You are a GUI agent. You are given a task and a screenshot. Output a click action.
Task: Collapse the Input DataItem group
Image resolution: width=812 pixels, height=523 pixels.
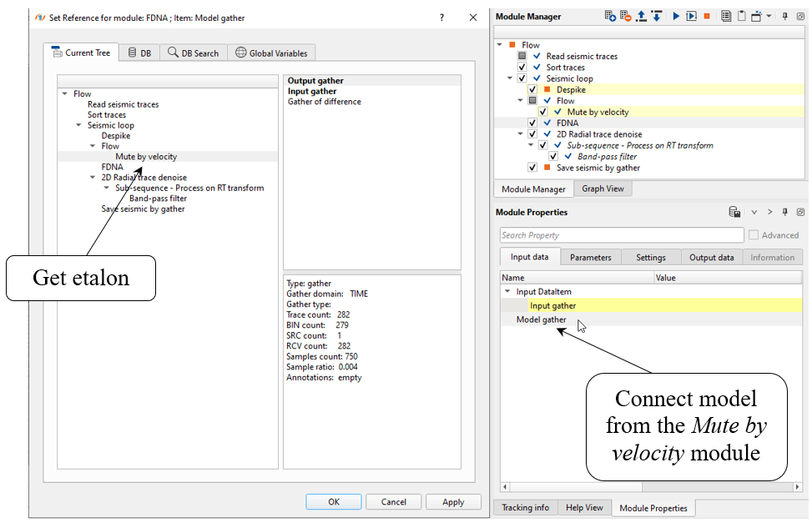[507, 292]
